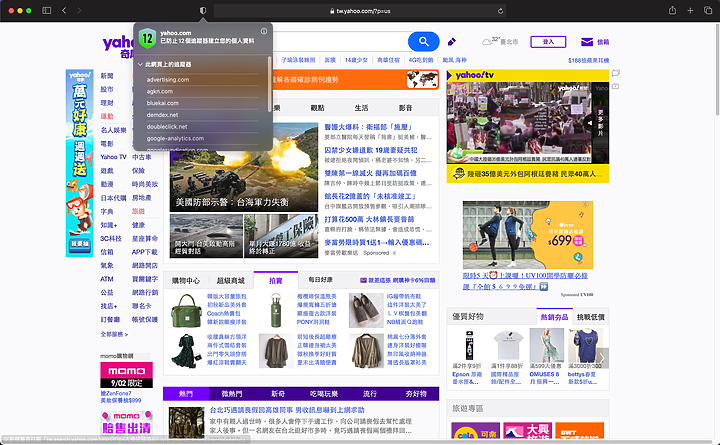Image resolution: width=720 pixels, height=445 pixels.
Task: Click the TV icon beside Yahoo TV
Action: click(x=616, y=86)
